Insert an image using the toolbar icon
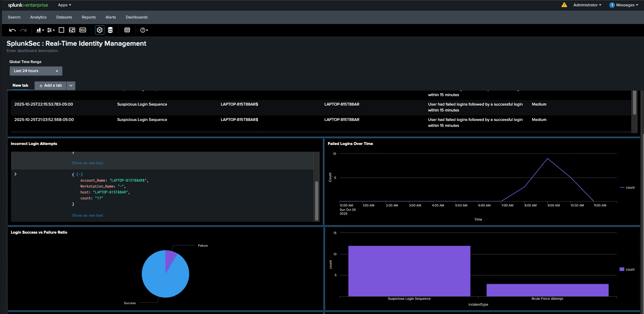 coord(72,30)
